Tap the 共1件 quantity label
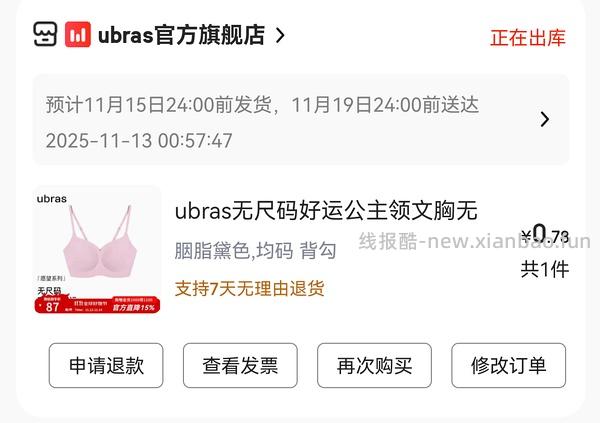 click(x=545, y=269)
